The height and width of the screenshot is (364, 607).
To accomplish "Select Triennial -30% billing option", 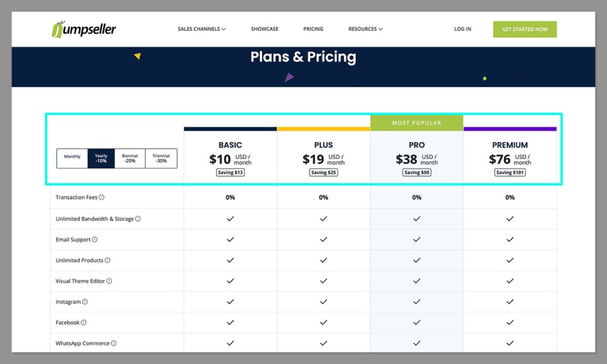I will pos(160,157).
